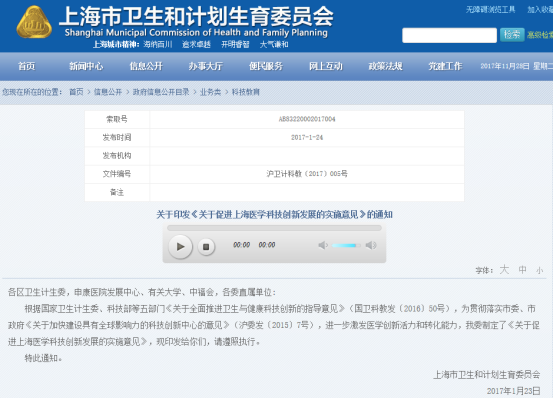Screen dimensions: 553x399
Task: Click the audio progress bar
Action: 274,228
